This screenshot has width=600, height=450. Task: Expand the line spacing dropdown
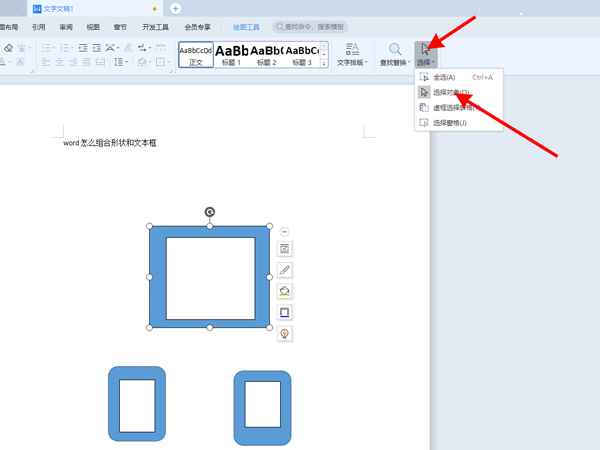tap(127, 62)
